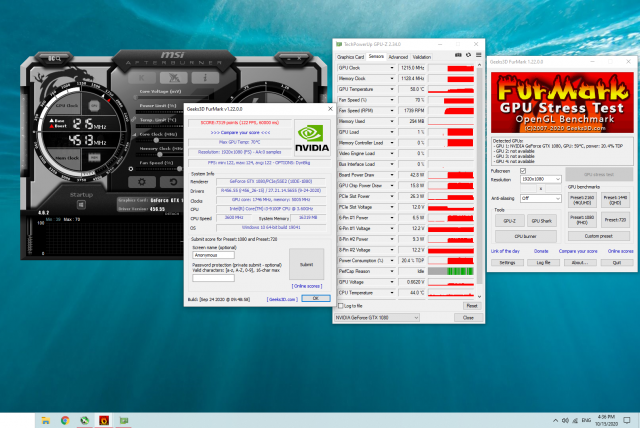Image resolution: width=640 pixels, height=428 pixels.
Task: Open the Link of the day link
Action: 505,251
